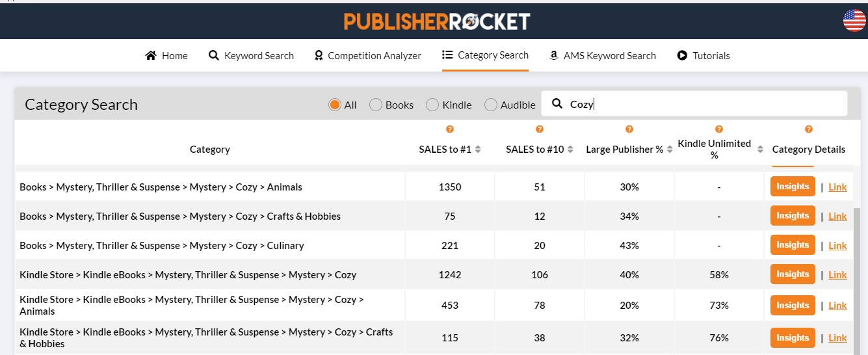Image resolution: width=868 pixels, height=355 pixels.
Task: Select the Kindle radio button
Action: click(x=432, y=105)
